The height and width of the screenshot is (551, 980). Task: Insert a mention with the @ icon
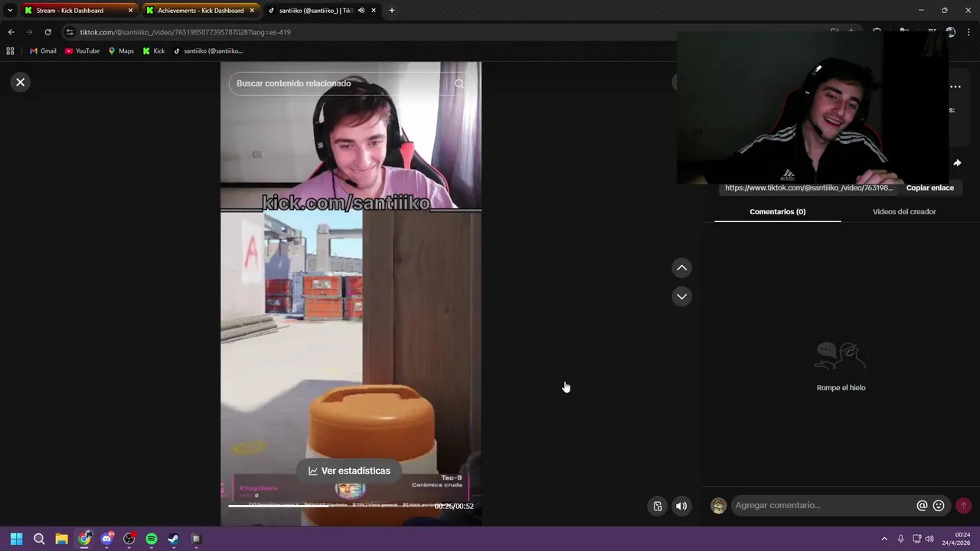click(922, 506)
